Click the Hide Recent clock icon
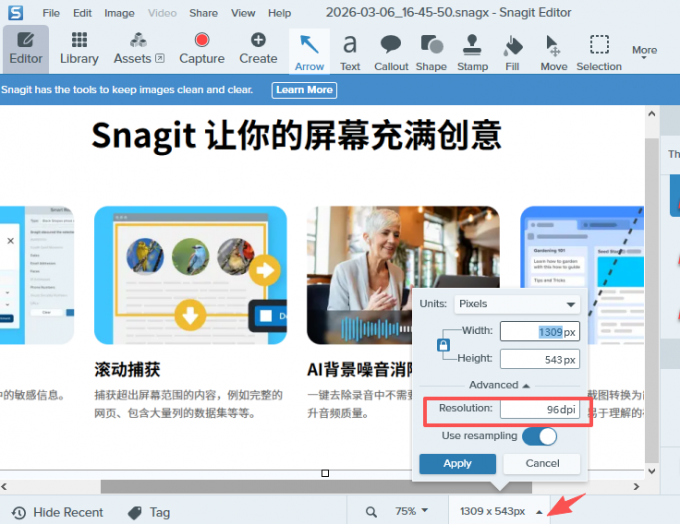This screenshot has height=524, width=680. coord(19,513)
